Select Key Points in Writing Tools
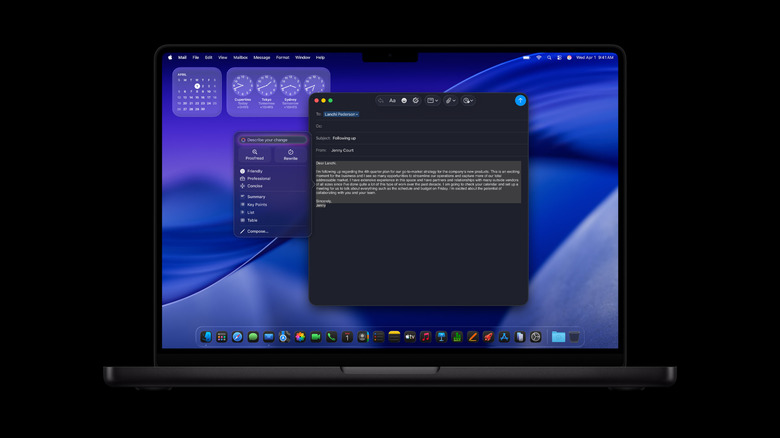Viewport: 780px width, 438px height. coord(272,205)
